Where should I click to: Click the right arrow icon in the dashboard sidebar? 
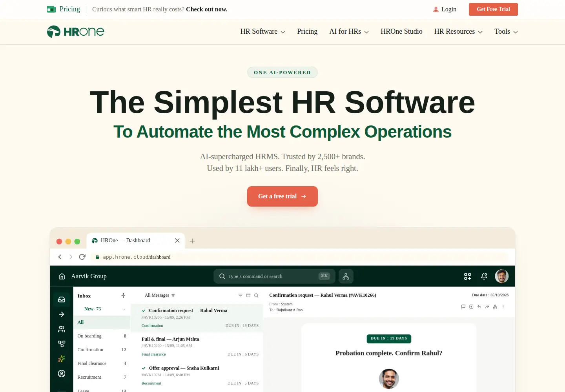(62, 314)
